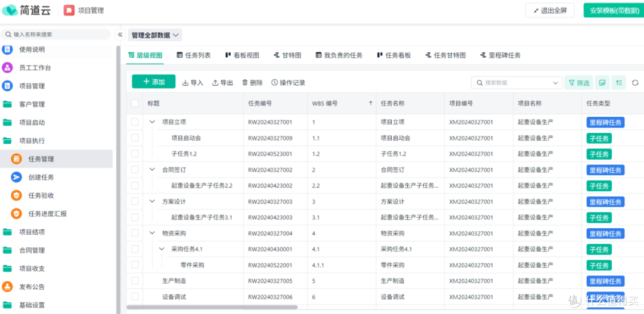Click the 删除 trash icon

[x=245, y=82]
